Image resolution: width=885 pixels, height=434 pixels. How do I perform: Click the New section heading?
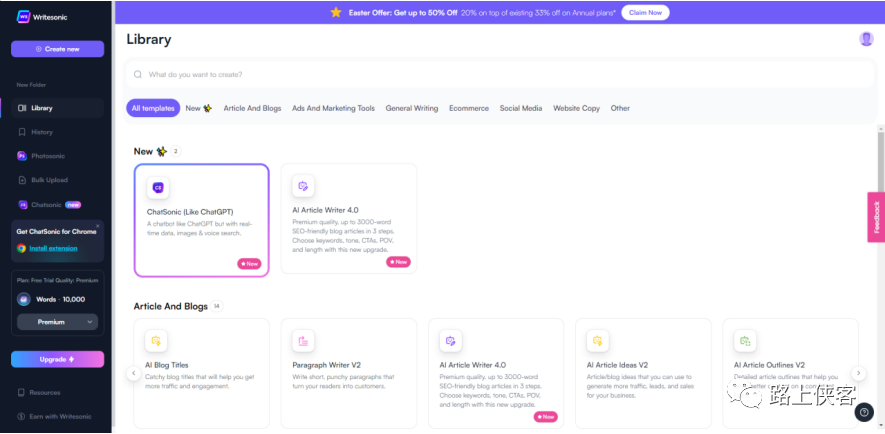tap(150, 151)
